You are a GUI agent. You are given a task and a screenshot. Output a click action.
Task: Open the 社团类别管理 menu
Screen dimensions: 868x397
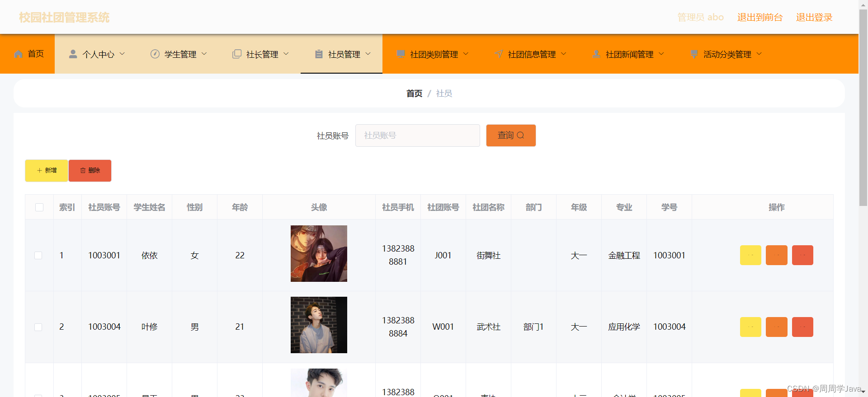pyautogui.click(x=431, y=54)
